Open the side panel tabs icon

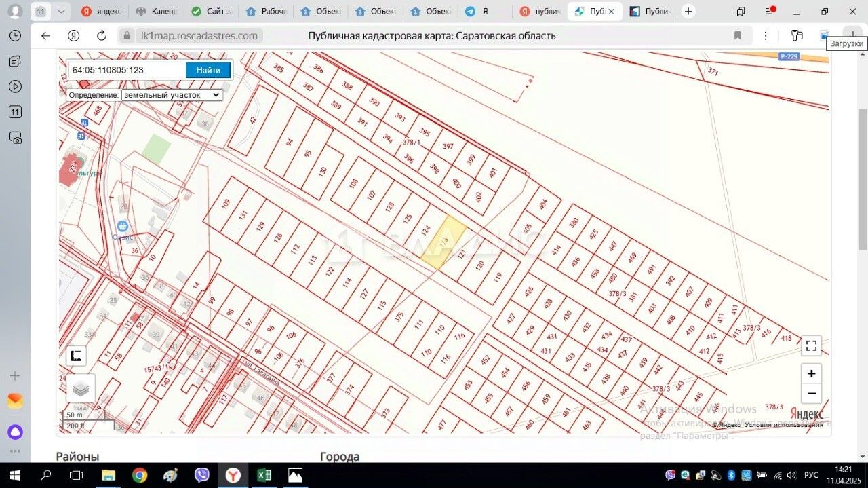(741, 12)
